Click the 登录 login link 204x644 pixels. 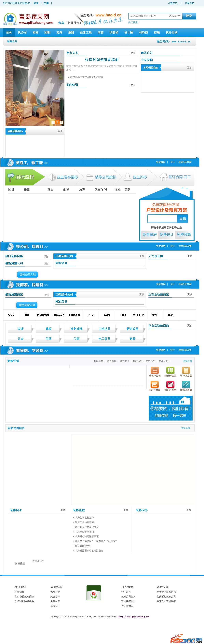click(x=36, y=3)
